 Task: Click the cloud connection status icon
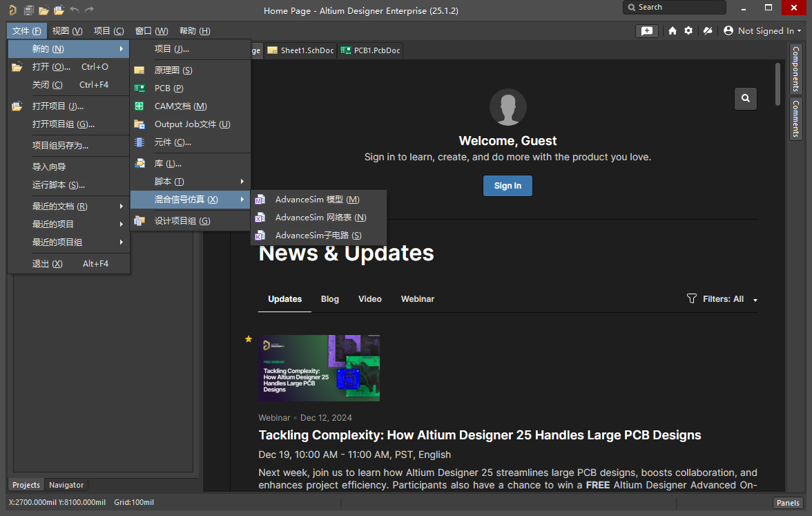(707, 31)
